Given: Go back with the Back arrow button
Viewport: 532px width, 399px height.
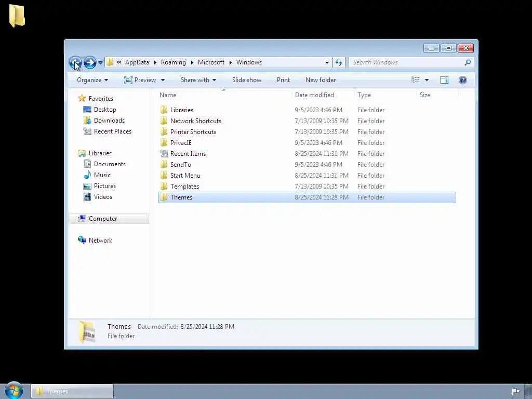Looking at the screenshot, I should 75,62.
